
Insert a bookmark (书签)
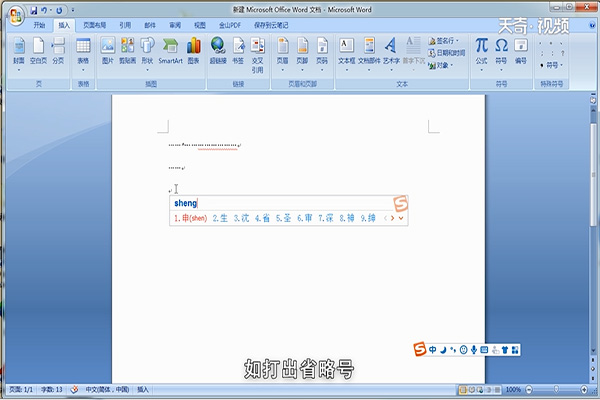tap(238, 51)
